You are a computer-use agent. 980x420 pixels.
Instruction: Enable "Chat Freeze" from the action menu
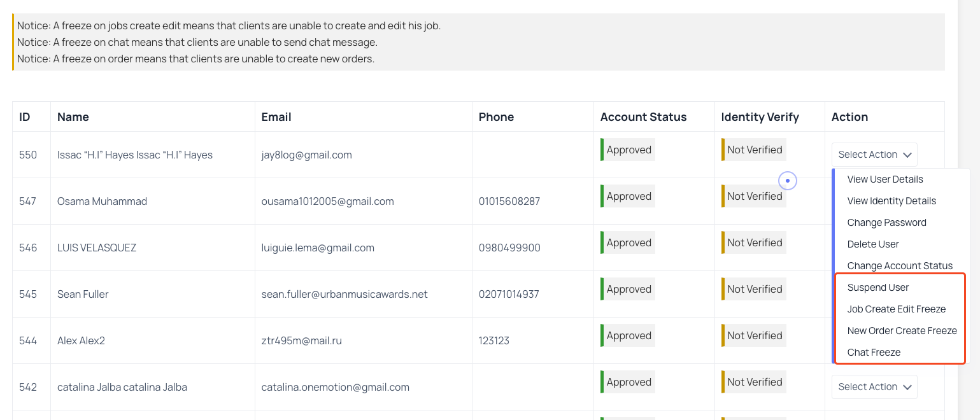(x=874, y=352)
